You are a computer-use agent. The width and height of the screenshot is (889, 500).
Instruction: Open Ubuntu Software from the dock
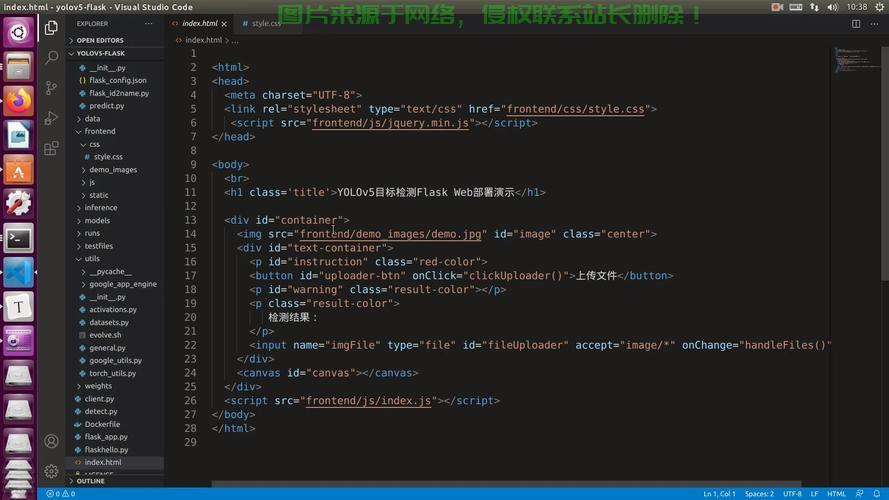(x=18, y=170)
